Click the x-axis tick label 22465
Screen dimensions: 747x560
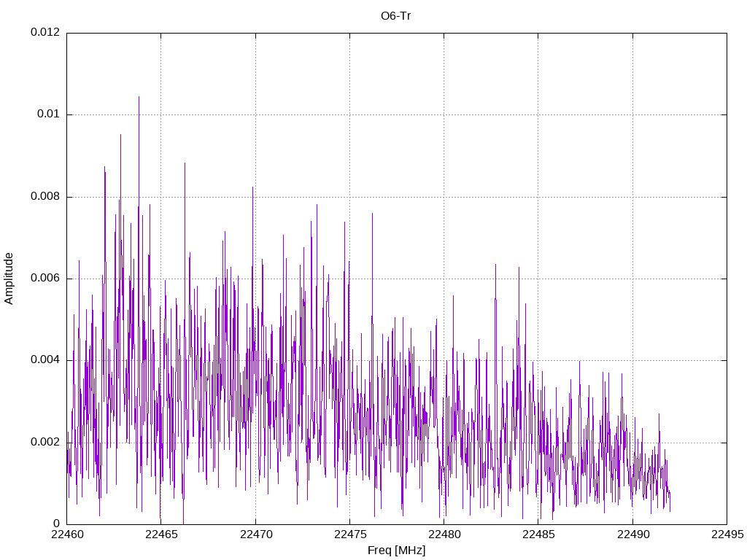161,534
